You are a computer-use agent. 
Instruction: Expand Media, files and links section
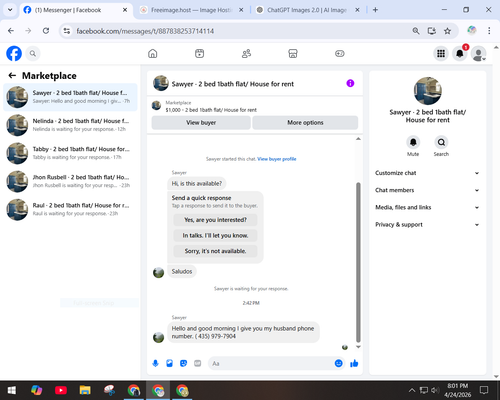[427, 207]
